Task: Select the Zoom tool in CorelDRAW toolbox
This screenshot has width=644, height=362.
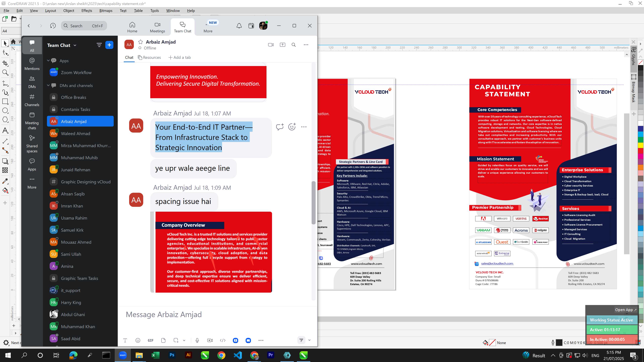Action: pyautogui.click(x=5, y=73)
